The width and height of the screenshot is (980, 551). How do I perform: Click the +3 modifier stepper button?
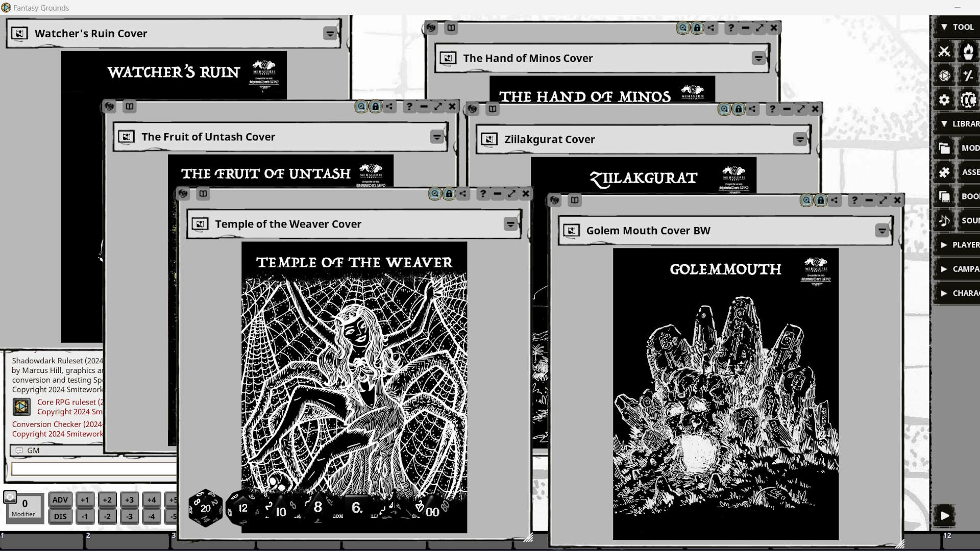pyautogui.click(x=129, y=500)
